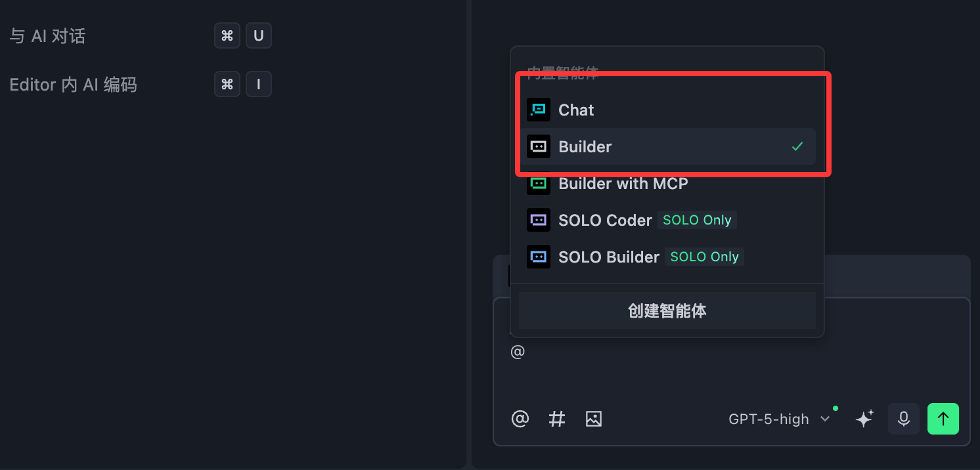Start voice input with microphone icon
The image size is (980, 470).
click(x=904, y=419)
